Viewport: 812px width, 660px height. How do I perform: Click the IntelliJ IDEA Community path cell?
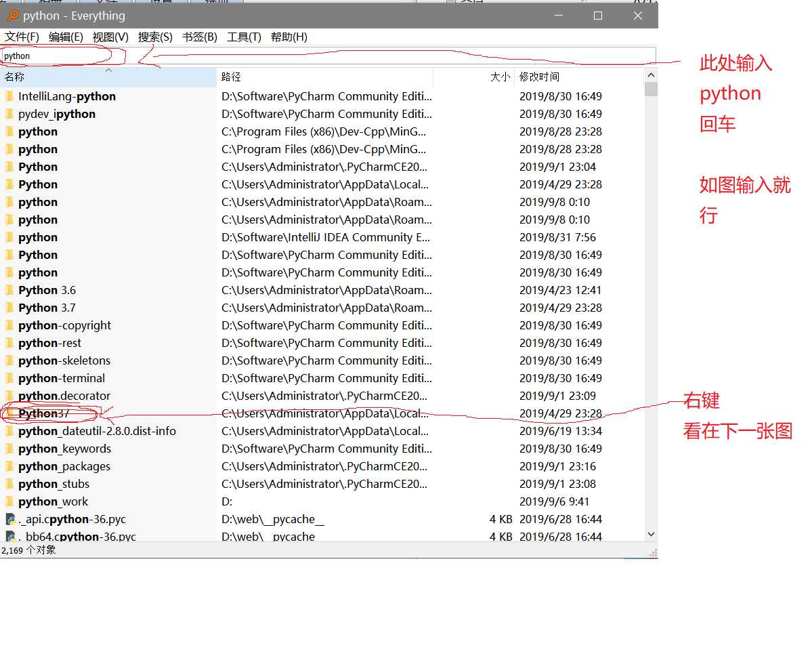326,237
